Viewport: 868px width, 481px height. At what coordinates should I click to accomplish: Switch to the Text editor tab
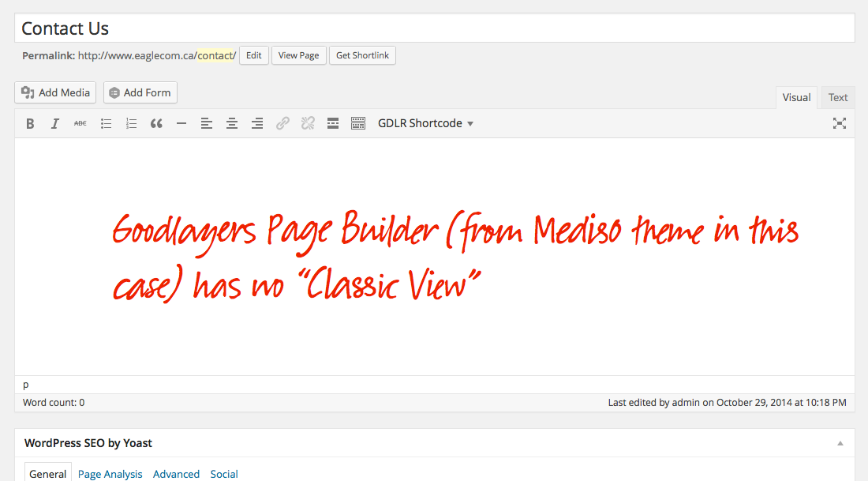838,97
